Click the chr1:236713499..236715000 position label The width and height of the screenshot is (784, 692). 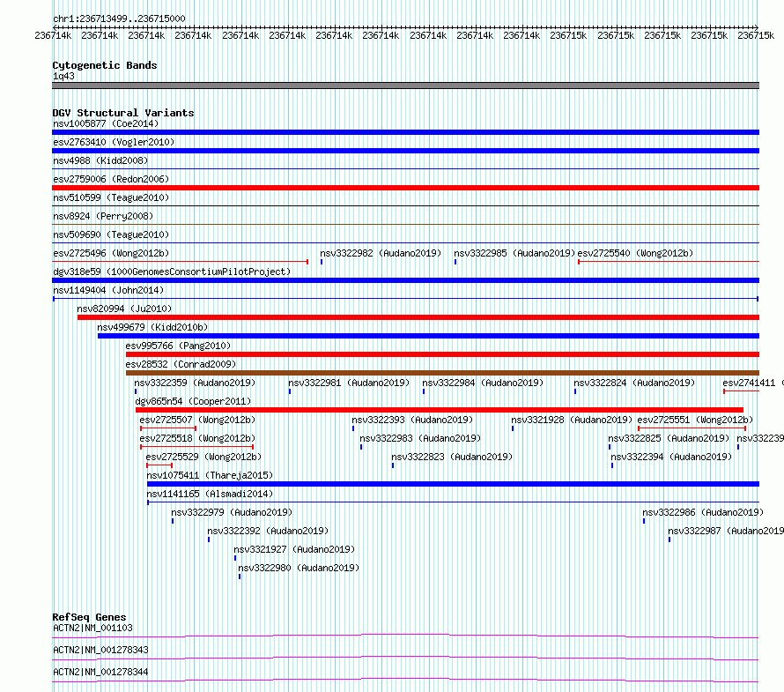point(119,19)
